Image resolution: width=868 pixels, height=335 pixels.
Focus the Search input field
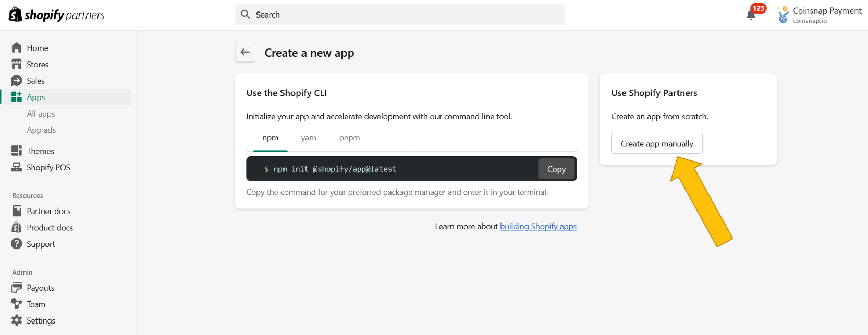[400, 15]
